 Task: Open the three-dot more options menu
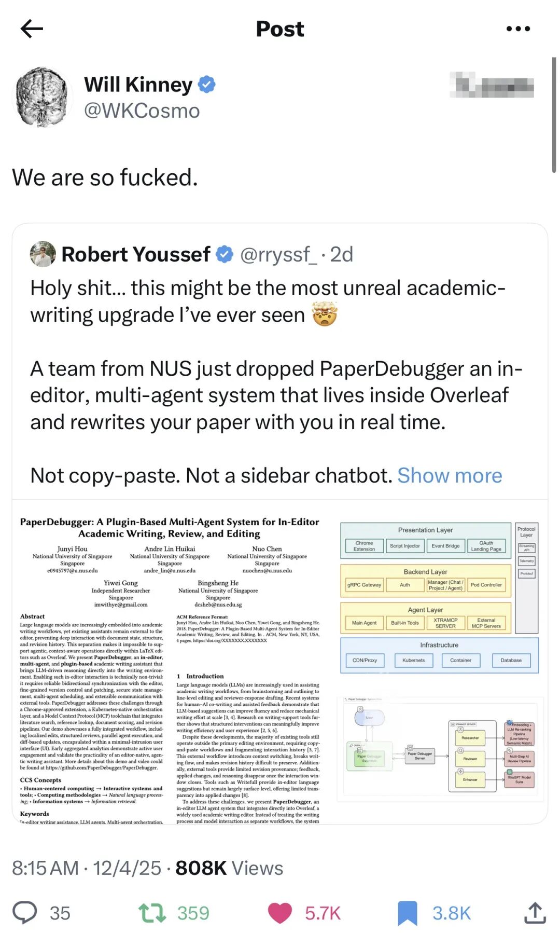pos(518,29)
